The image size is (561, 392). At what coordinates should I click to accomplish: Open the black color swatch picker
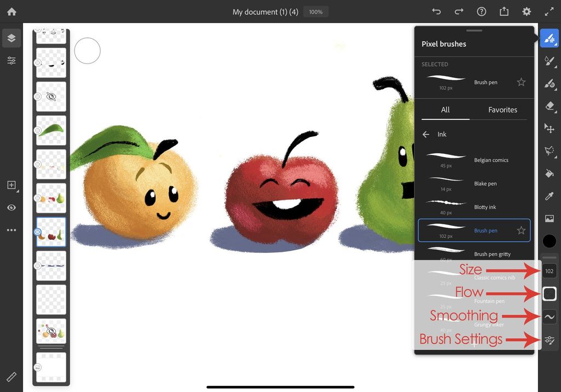click(549, 240)
